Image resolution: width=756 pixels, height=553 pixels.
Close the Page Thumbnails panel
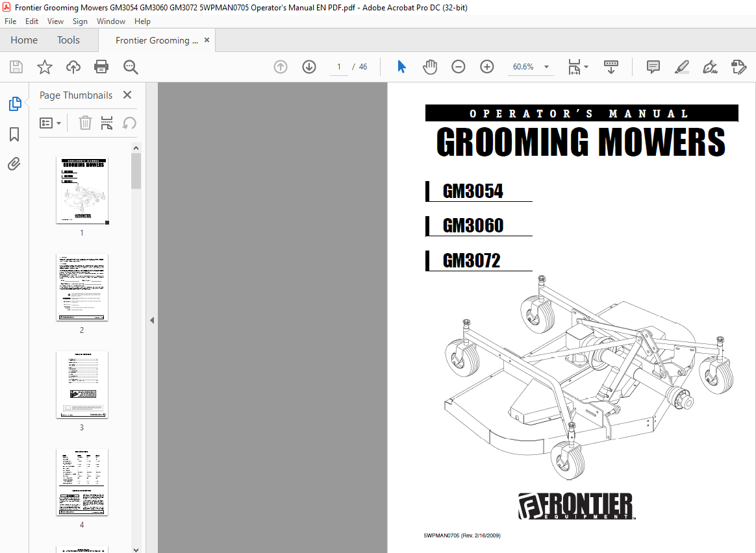(127, 95)
